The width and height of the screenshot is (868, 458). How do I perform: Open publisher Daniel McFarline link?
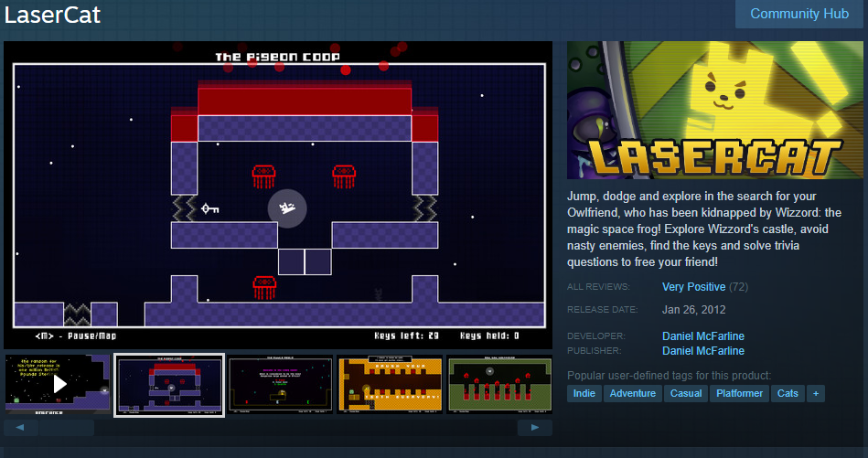[x=703, y=351]
